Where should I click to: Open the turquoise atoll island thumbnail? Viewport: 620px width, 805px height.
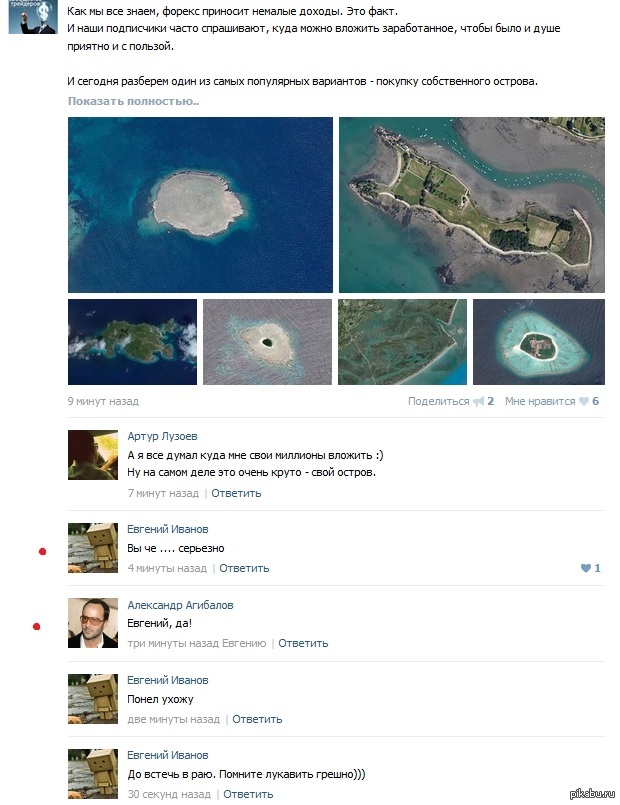click(x=539, y=342)
